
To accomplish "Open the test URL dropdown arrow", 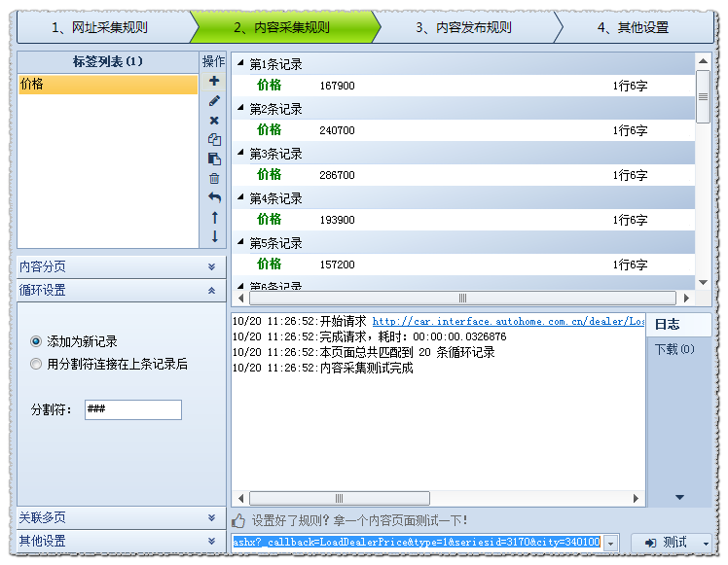I will (611, 543).
